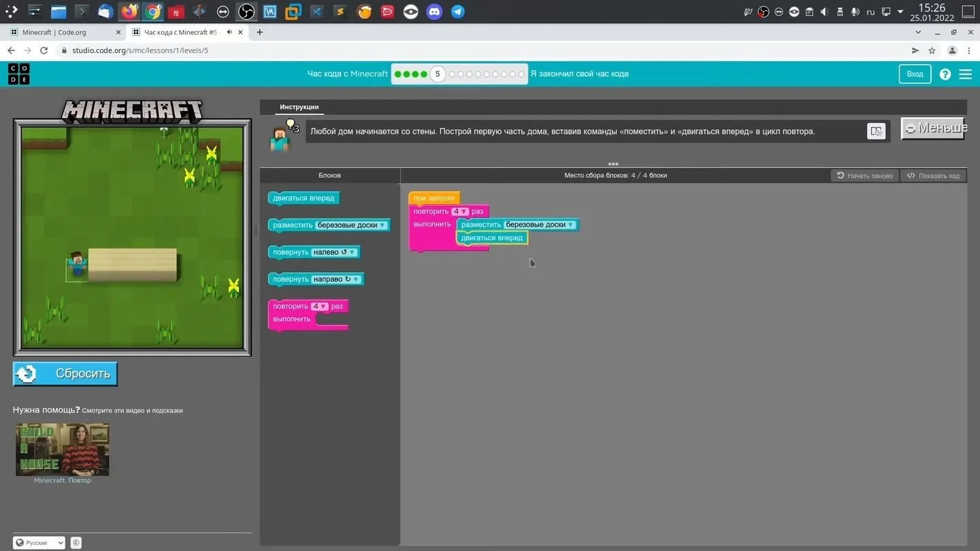
Task: Click the microphone icon in system tray
Action: [x=855, y=12]
